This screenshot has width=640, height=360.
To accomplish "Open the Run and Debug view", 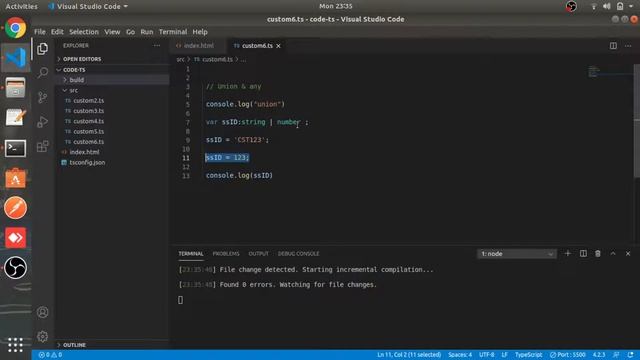I will coord(42,122).
